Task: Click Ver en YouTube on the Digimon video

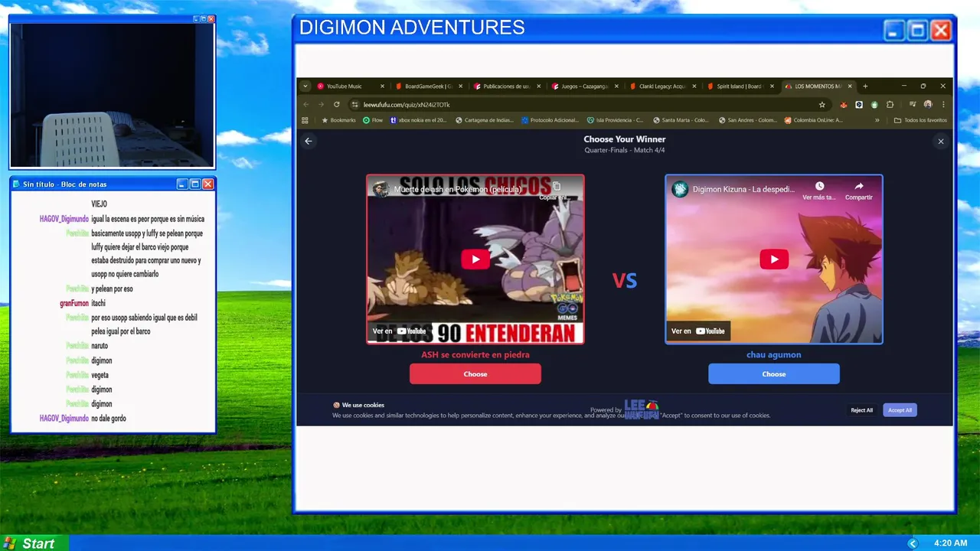Action: click(x=698, y=331)
